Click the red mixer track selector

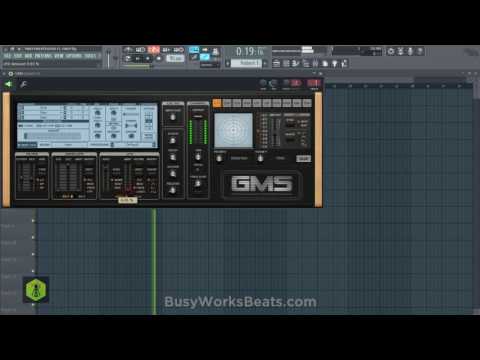pos(314,83)
